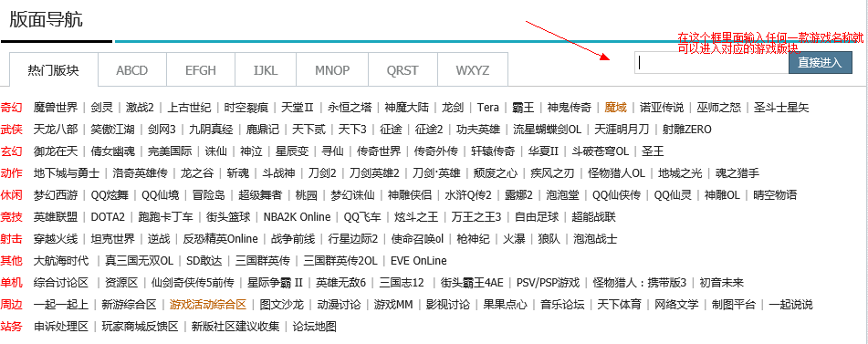Screen dimensions: 868x344
Task: Open the 使命召唤ol board
Action: [x=417, y=239]
